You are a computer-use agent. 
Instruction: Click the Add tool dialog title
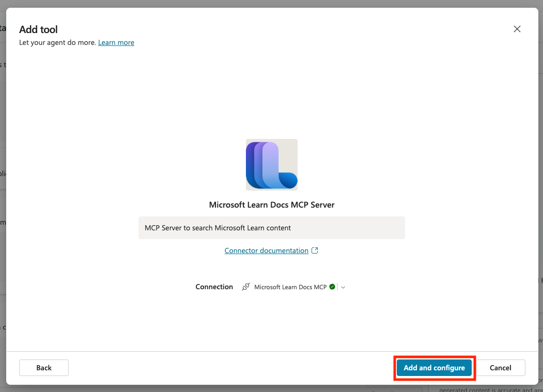(x=38, y=29)
